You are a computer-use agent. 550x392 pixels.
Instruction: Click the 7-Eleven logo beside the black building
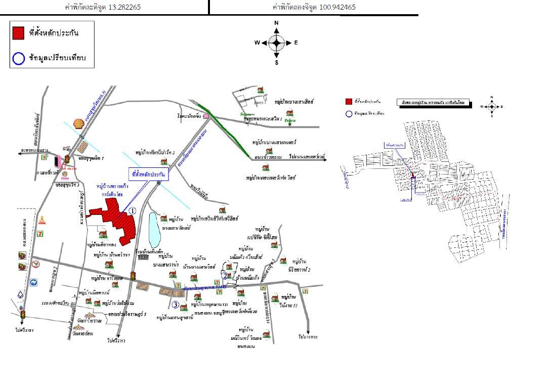[x=45, y=157]
